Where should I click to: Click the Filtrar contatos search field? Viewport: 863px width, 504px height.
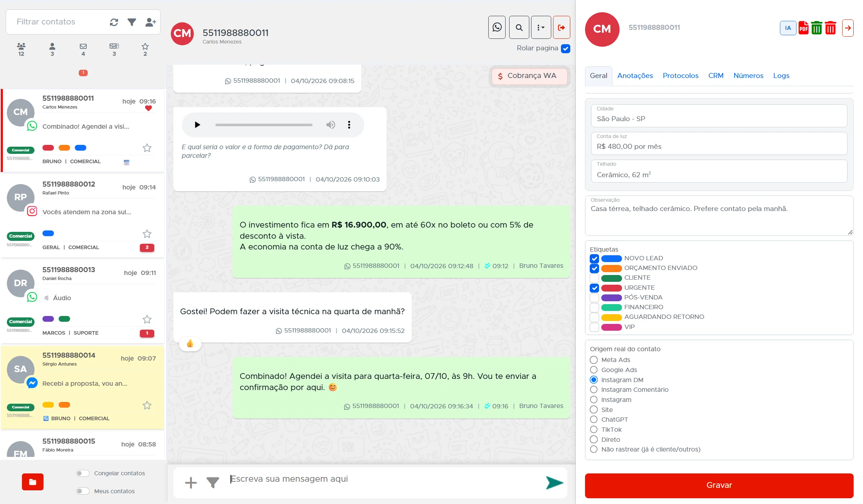tap(58, 22)
